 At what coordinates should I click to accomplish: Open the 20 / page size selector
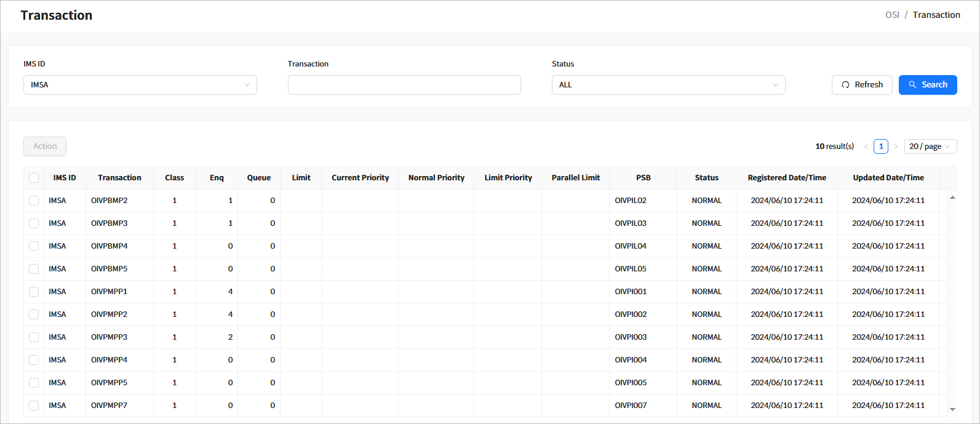click(x=930, y=146)
